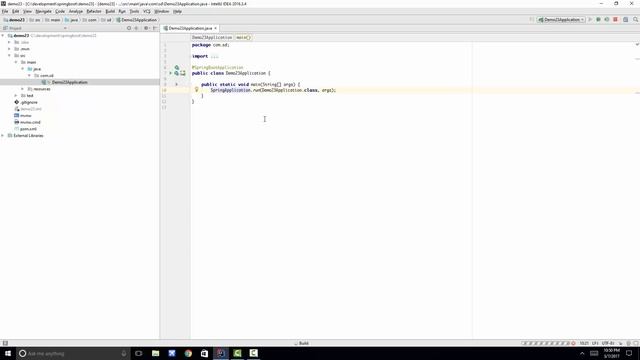Open the Windows Start menu
640x360 pixels.
[x=8, y=353]
